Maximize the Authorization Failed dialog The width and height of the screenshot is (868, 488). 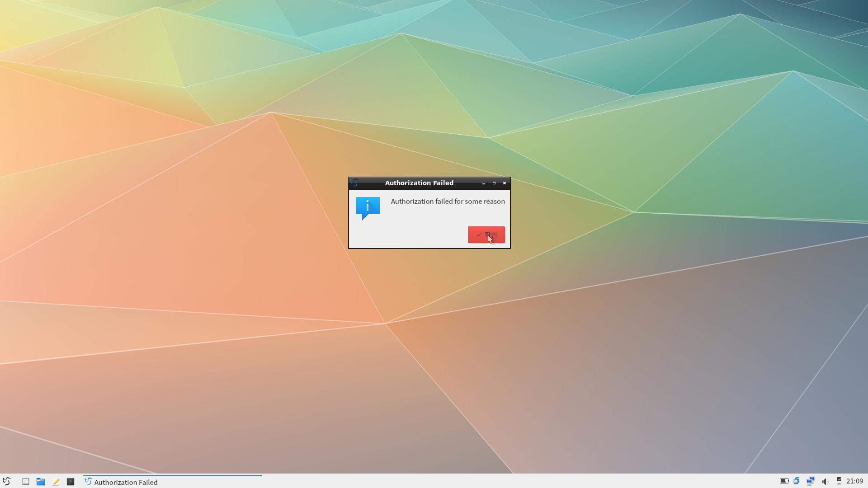494,183
